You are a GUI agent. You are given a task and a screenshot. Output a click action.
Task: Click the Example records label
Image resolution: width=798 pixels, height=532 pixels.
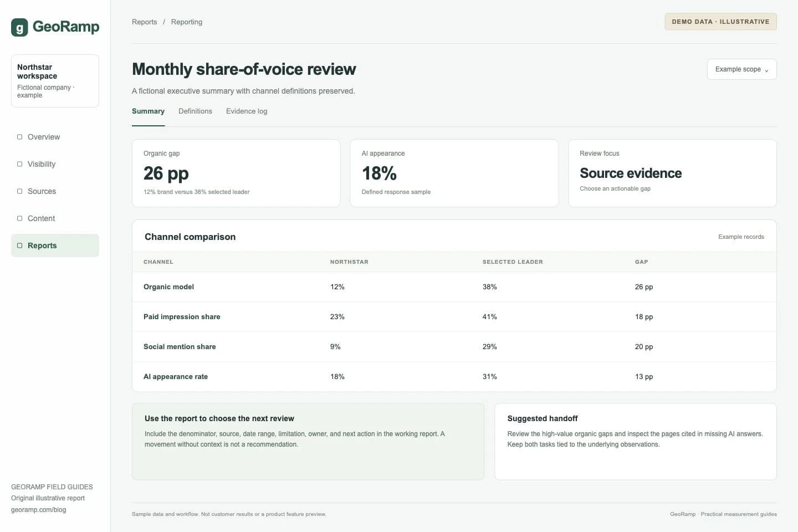pos(741,237)
